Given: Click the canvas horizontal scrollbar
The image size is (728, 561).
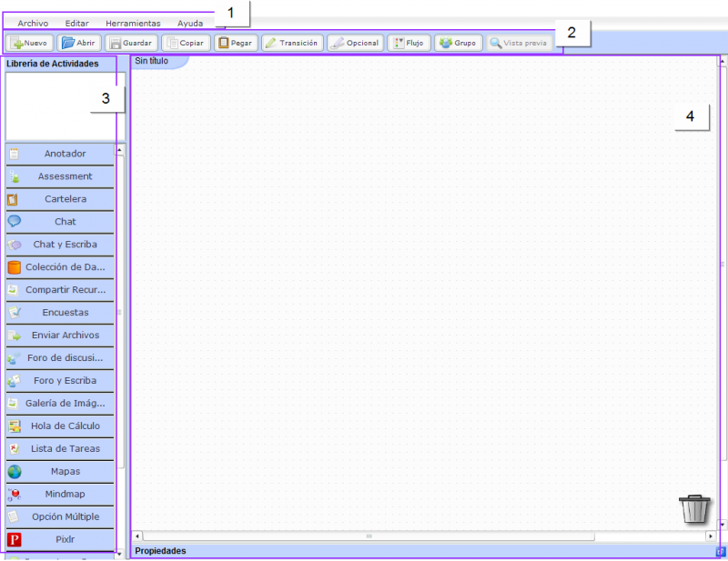Looking at the screenshot, I should click(x=369, y=536).
